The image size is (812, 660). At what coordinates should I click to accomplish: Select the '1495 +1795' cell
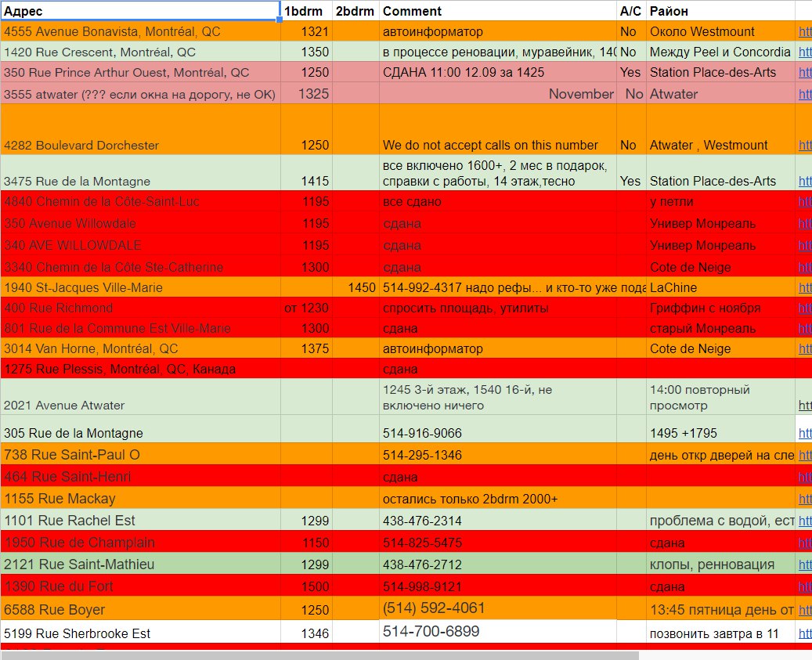click(x=720, y=428)
